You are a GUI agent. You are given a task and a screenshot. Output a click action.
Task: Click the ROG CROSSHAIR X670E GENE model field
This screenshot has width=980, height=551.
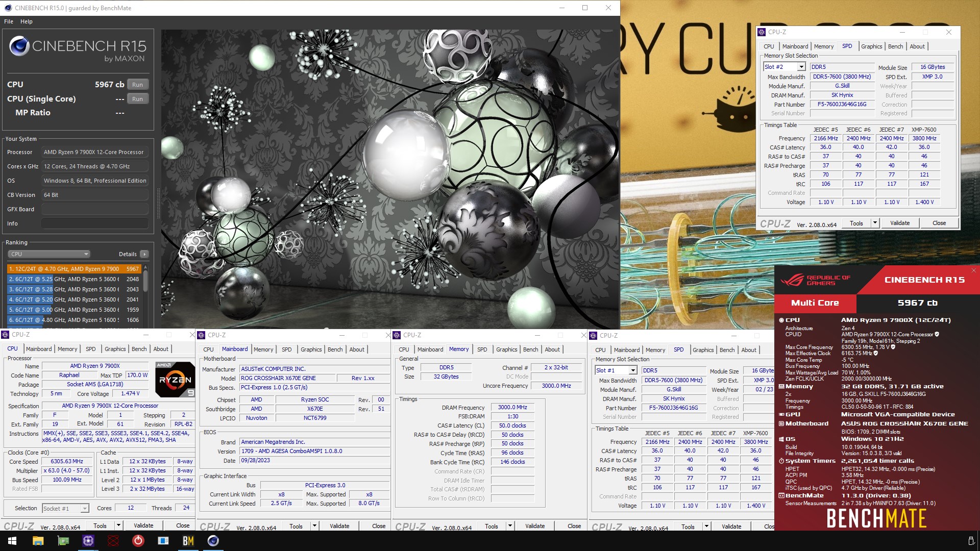[288, 378]
